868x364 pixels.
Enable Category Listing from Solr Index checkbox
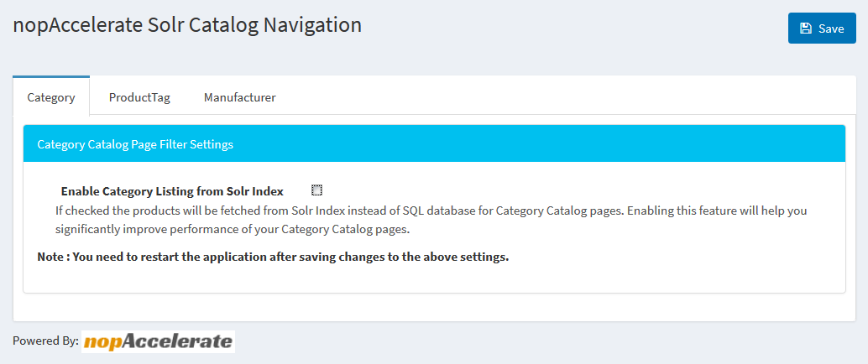coord(316,191)
